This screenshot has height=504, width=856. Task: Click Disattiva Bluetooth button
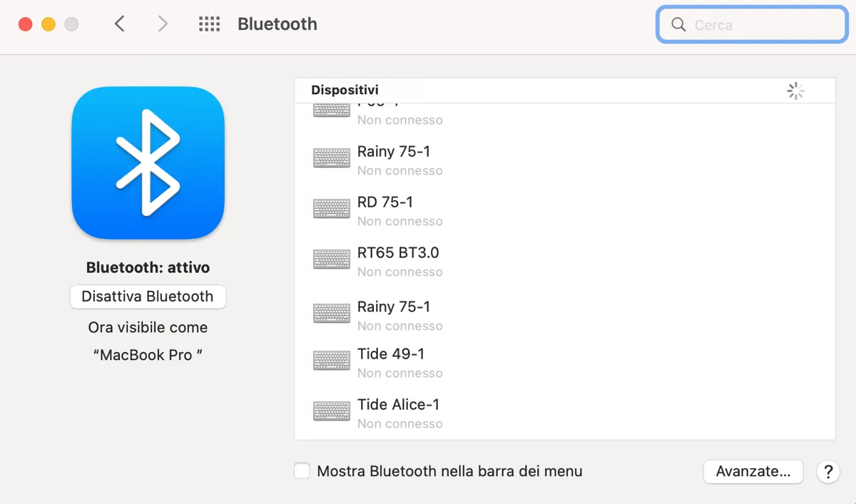[x=148, y=297]
